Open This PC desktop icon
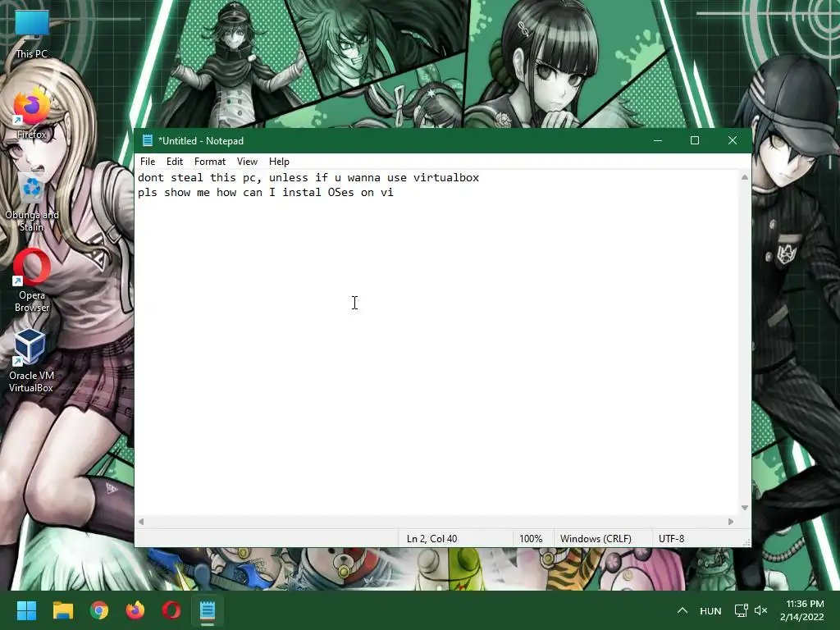The image size is (840, 630). (x=32, y=33)
